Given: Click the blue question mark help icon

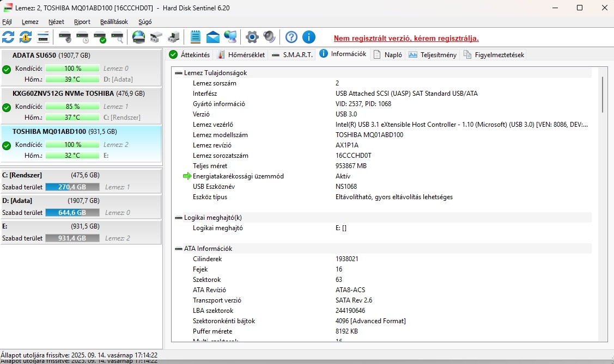Looking at the screenshot, I should tap(291, 37).
